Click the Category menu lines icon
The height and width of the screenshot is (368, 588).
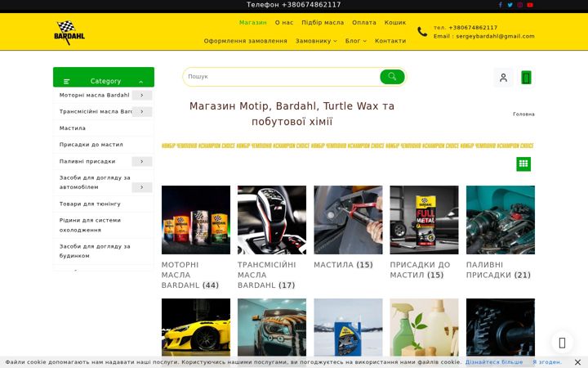click(67, 82)
